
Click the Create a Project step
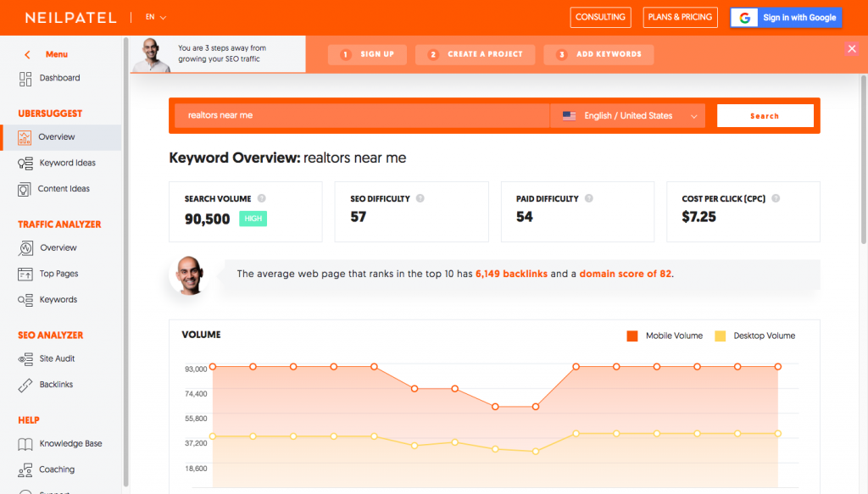tap(475, 54)
